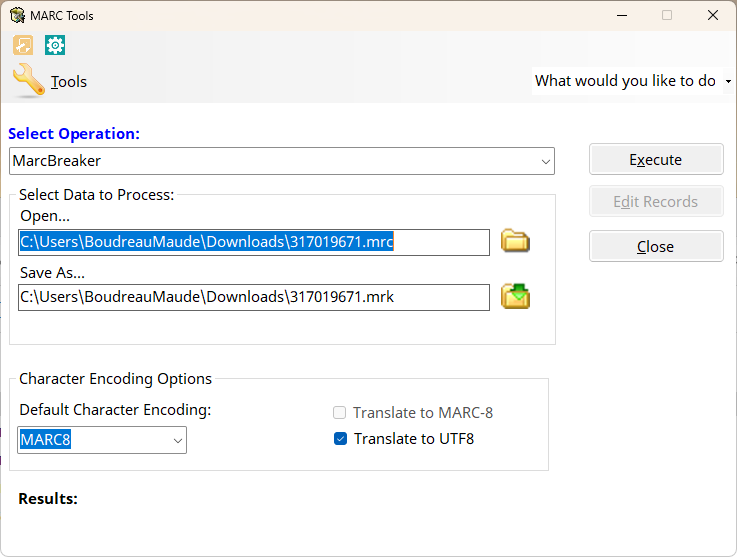Click the orange document icon in top toolbar
Screen dimensions: 737x557
[23, 45]
